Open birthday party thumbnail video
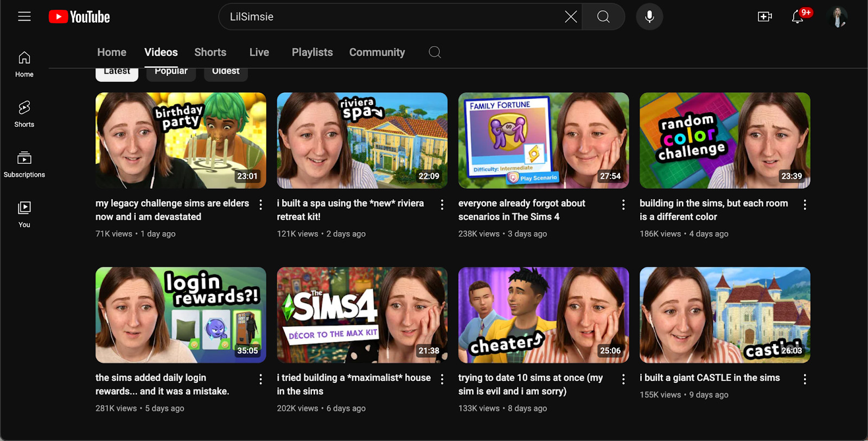 click(181, 140)
